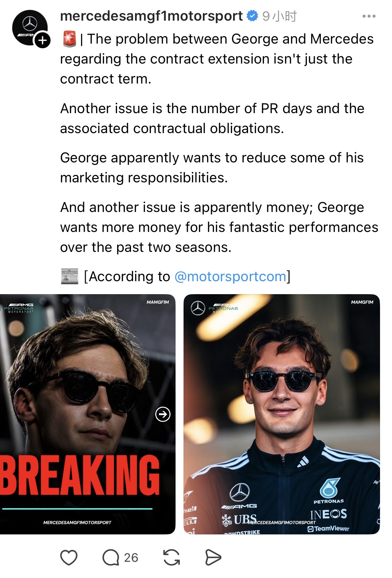Open comments via speech bubble icon
The width and height of the screenshot is (392, 578).
(111, 557)
